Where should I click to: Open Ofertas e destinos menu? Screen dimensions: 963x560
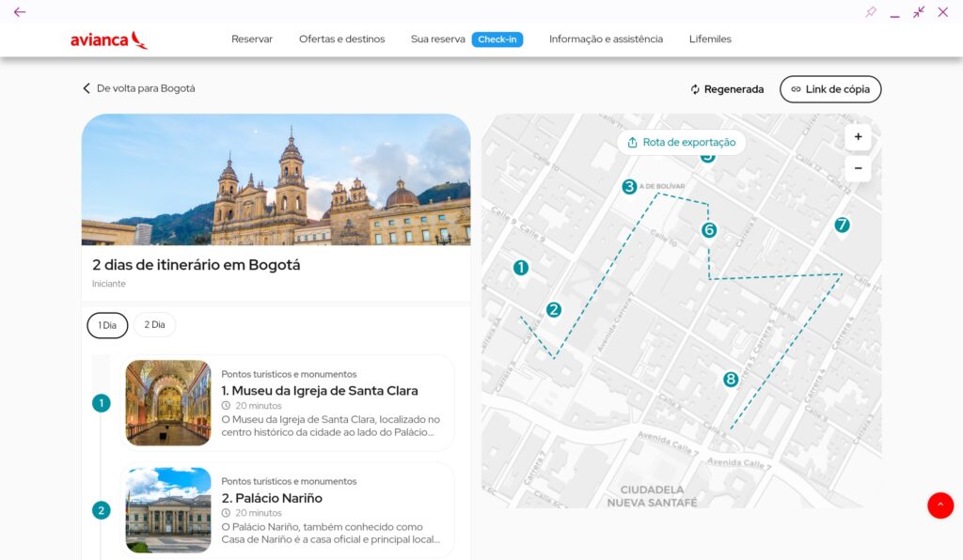click(341, 39)
